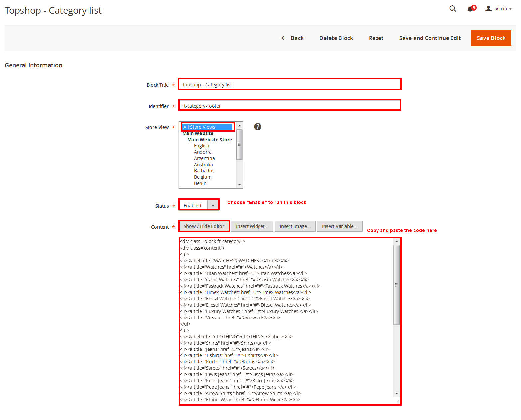Click the 'Sarees' code line
The height and width of the screenshot is (420, 521).
(227, 368)
